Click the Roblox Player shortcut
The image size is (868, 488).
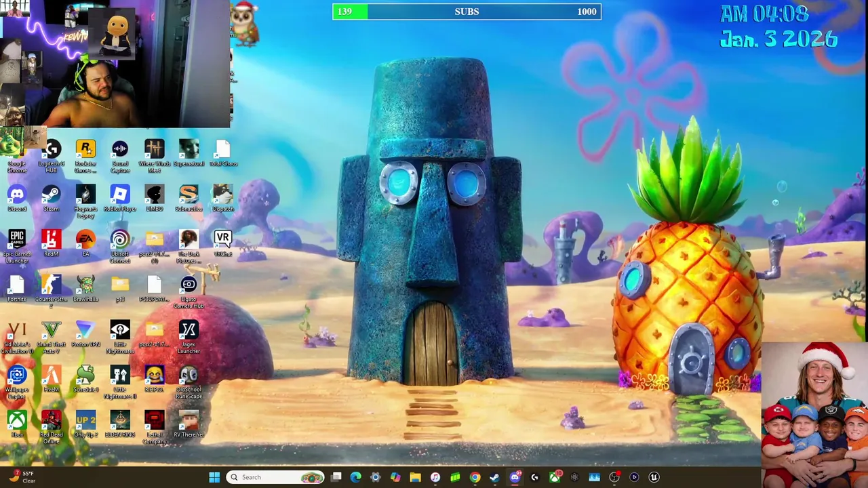point(120,199)
